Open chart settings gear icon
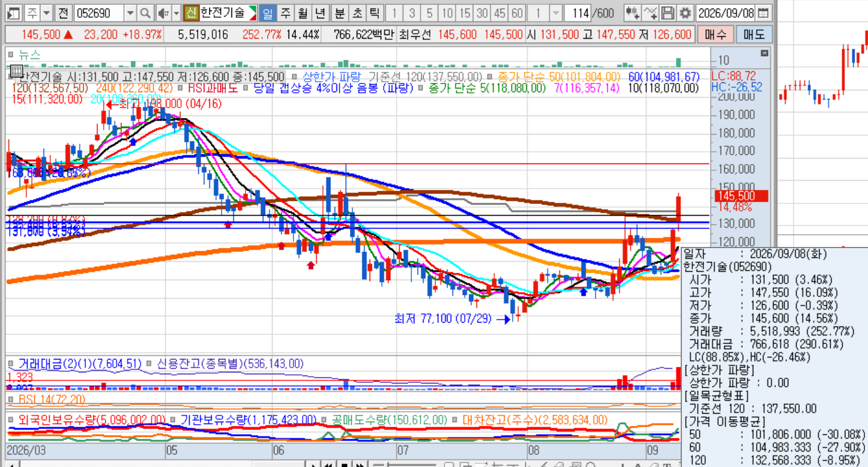This screenshot has width=868, height=467. click(684, 12)
